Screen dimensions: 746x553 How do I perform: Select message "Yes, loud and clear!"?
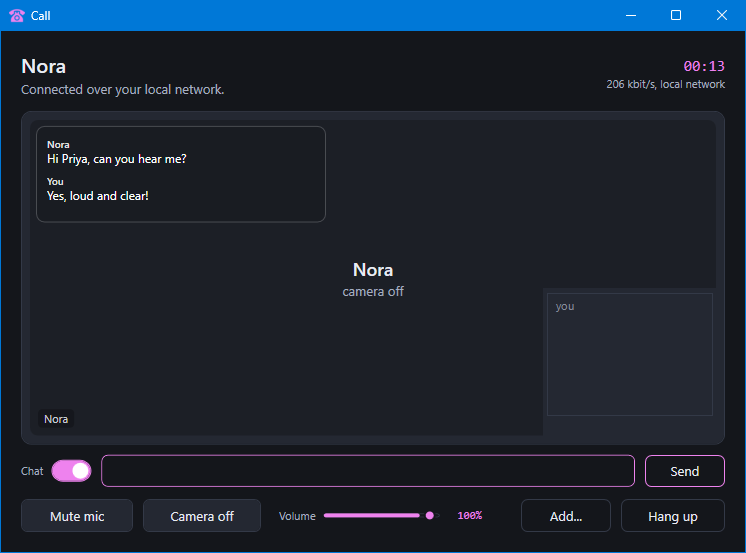tap(98, 196)
